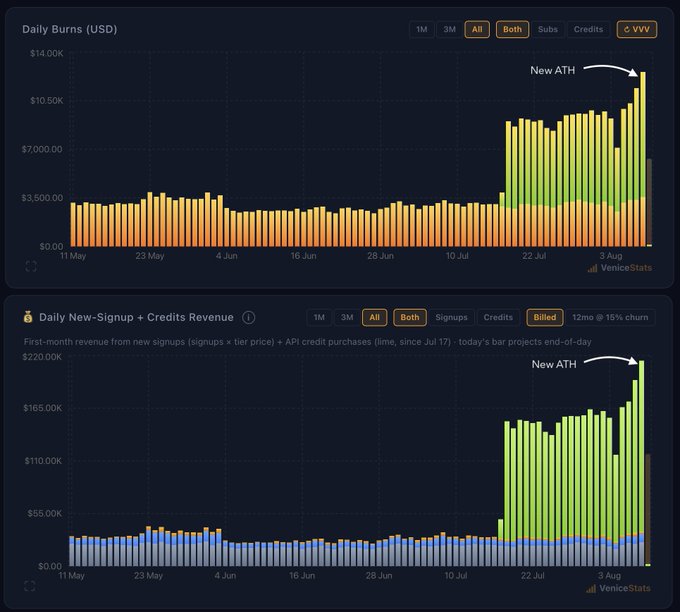Filter Daily Burns chart to Subs
This screenshot has height=612, width=680.
pyautogui.click(x=548, y=29)
